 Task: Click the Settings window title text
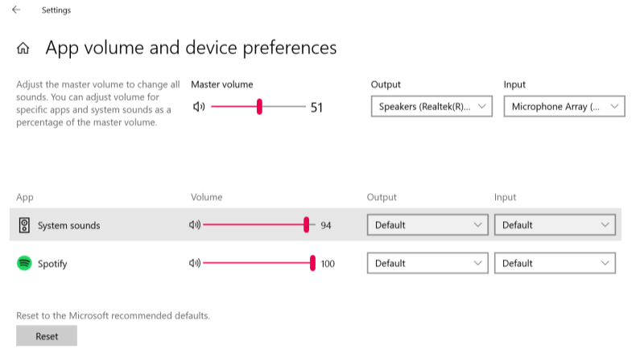pyautogui.click(x=56, y=10)
